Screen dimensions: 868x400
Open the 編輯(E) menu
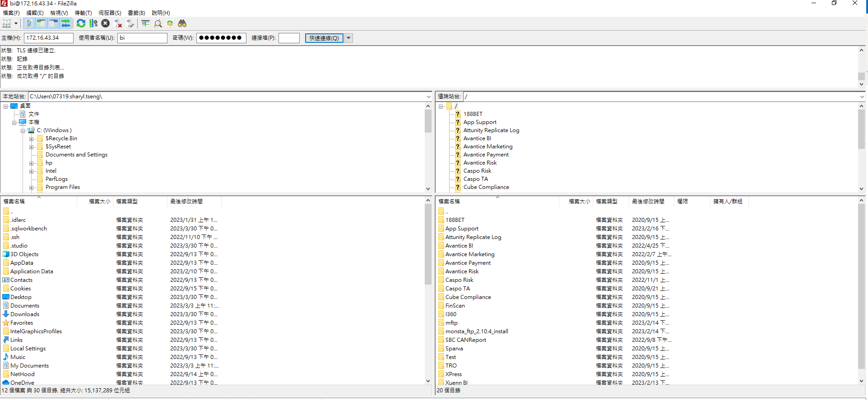(x=35, y=13)
